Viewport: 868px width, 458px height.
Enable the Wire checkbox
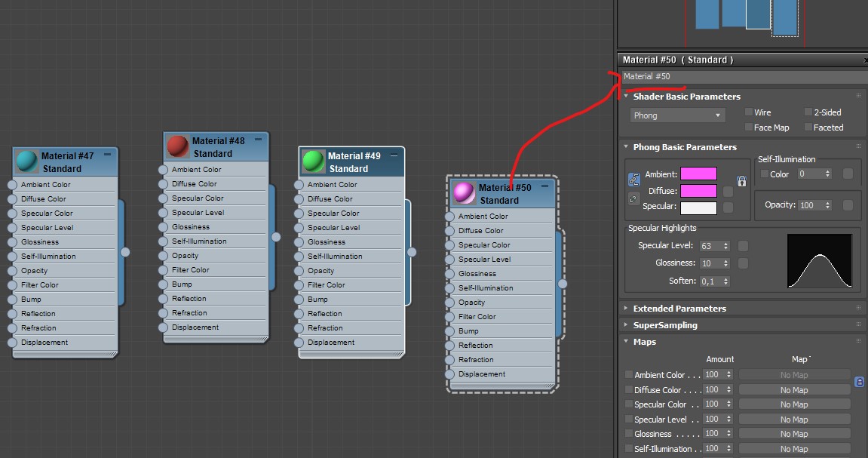(x=748, y=112)
